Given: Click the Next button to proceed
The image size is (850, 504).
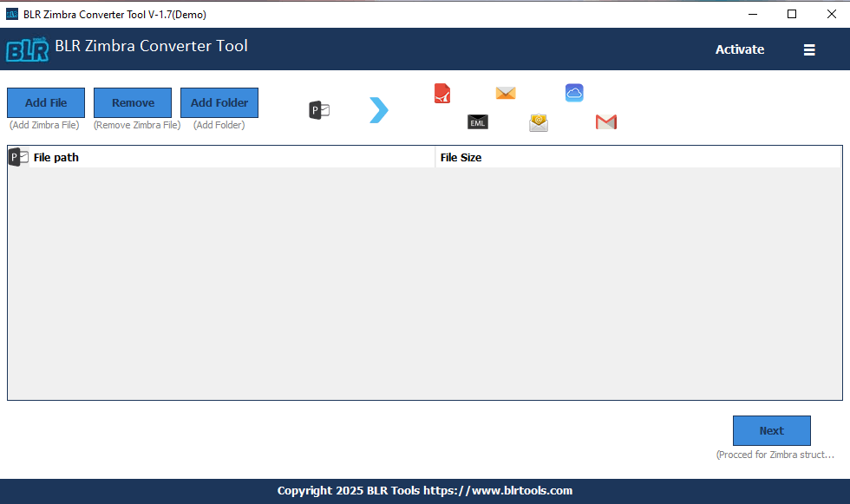Looking at the screenshot, I should tap(771, 430).
